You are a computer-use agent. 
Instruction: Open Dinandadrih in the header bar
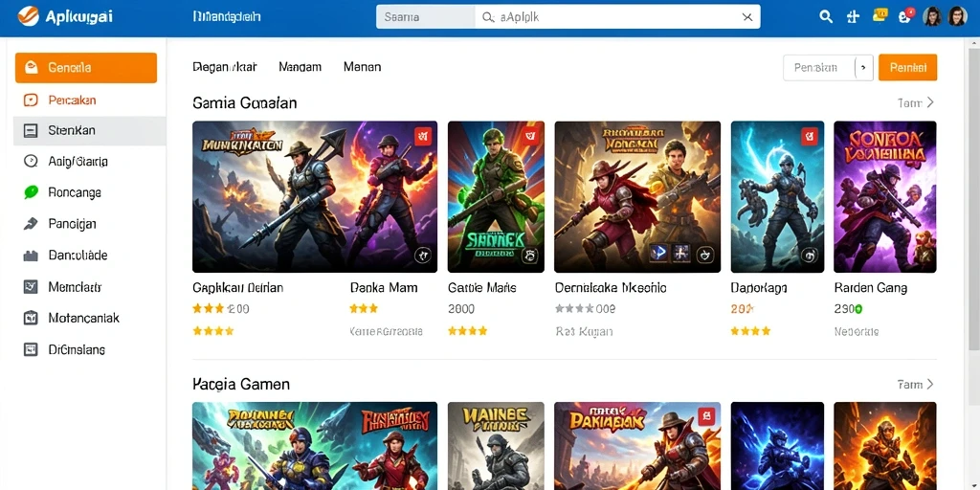click(x=227, y=17)
